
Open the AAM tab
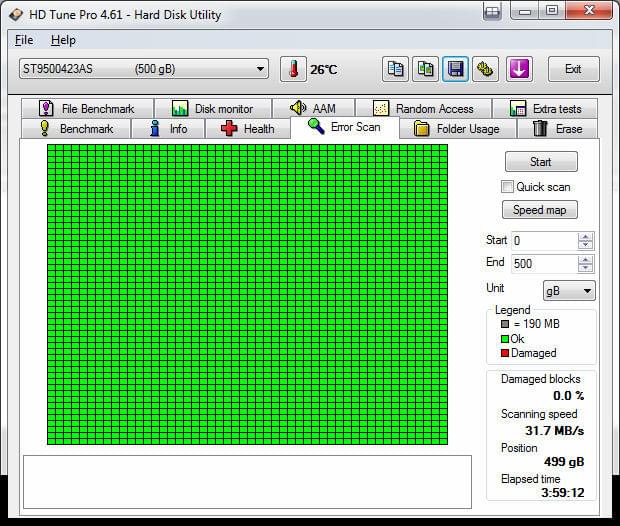click(314, 108)
